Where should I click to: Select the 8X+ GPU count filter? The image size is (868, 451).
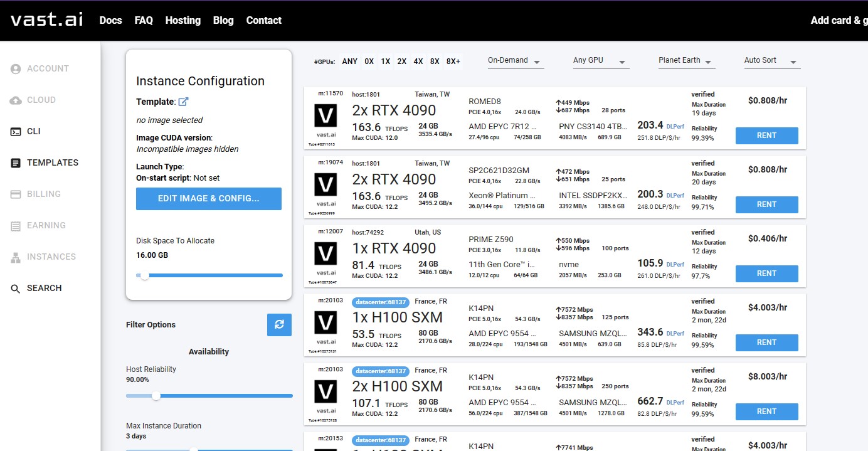pyautogui.click(x=452, y=61)
